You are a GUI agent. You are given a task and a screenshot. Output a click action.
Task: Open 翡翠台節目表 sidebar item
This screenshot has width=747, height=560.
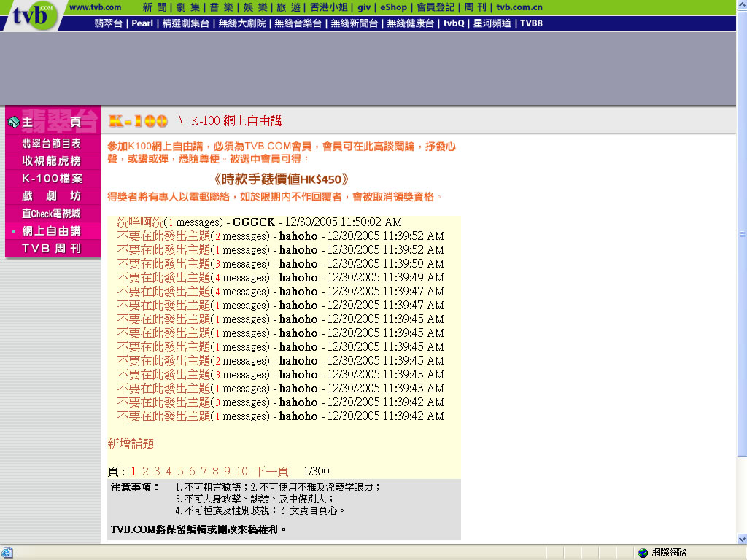[53, 144]
